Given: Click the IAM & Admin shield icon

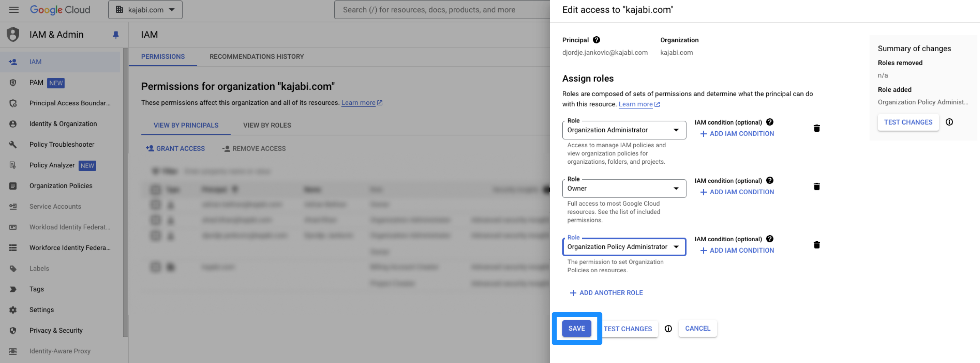Looking at the screenshot, I should tap(13, 35).
